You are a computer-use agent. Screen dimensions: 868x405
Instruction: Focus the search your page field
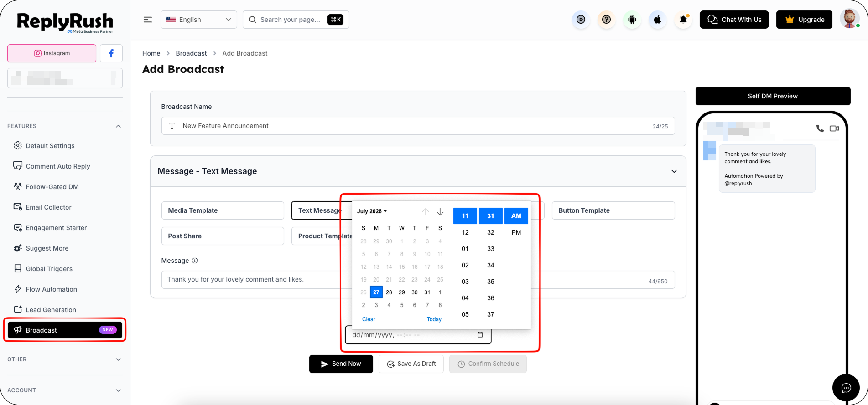click(x=296, y=20)
